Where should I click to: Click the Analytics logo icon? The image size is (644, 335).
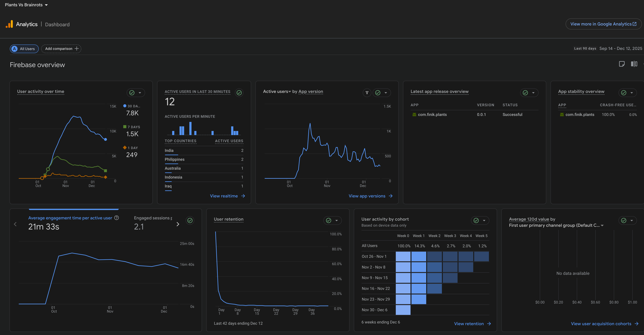pyautogui.click(x=10, y=24)
